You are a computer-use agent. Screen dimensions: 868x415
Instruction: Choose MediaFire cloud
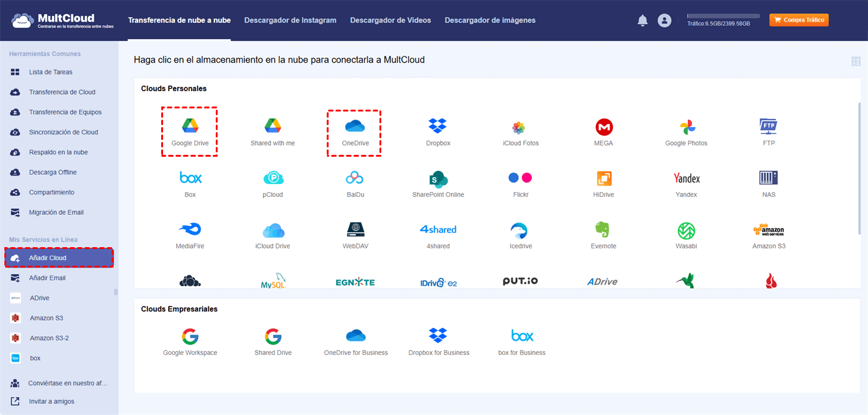(x=190, y=235)
